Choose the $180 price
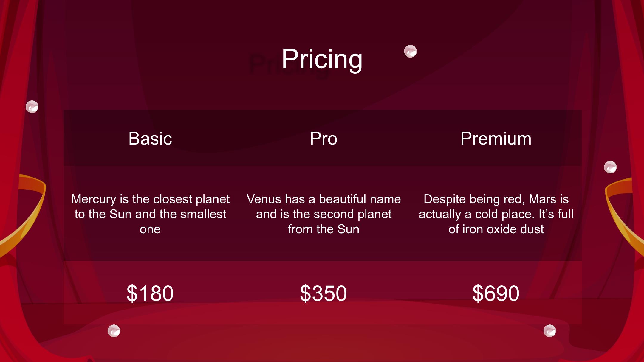This screenshot has height=362, width=644. (150, 293)
